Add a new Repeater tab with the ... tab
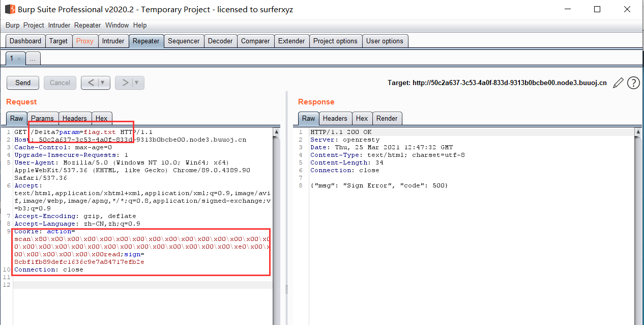 (x=33, y=59)
